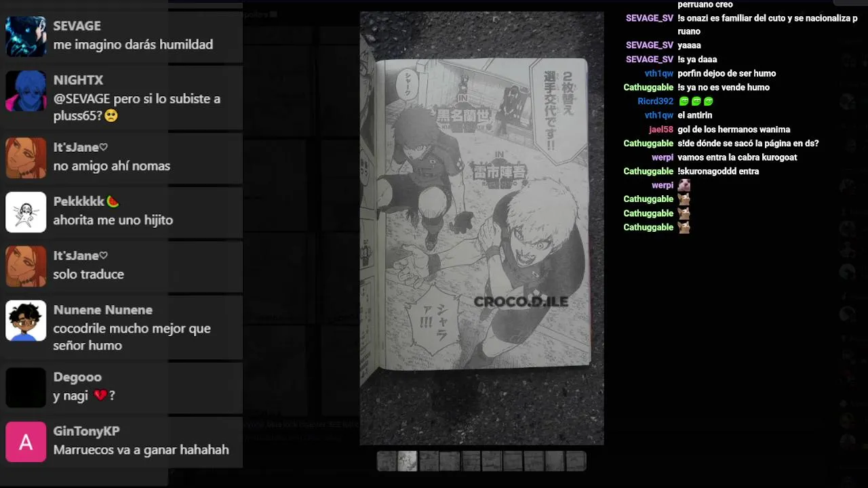Click the '@SEVAGE pero si lo subiste' message
Viewport: 868px width, 488px height.
pyautogui.click(x=137, y=107)
